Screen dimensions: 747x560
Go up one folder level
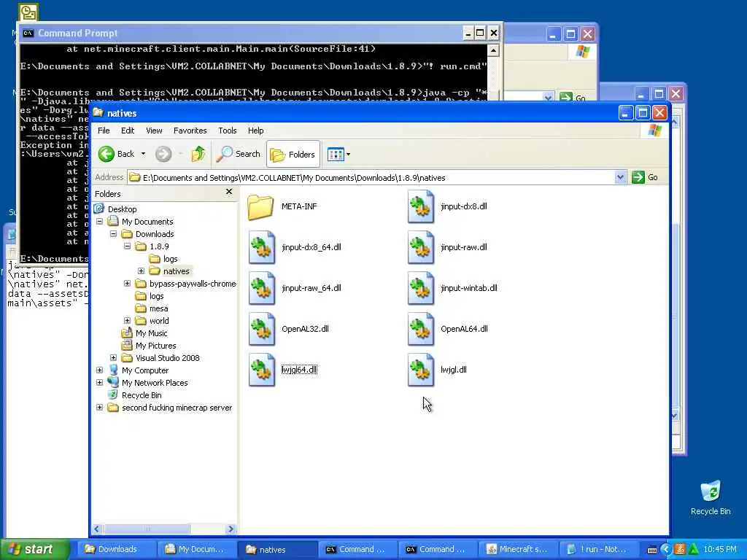[198, 154]
